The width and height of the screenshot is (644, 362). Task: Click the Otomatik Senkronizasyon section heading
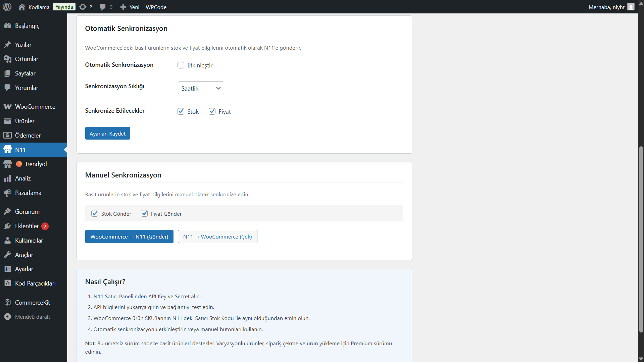[x=126, y=29]
